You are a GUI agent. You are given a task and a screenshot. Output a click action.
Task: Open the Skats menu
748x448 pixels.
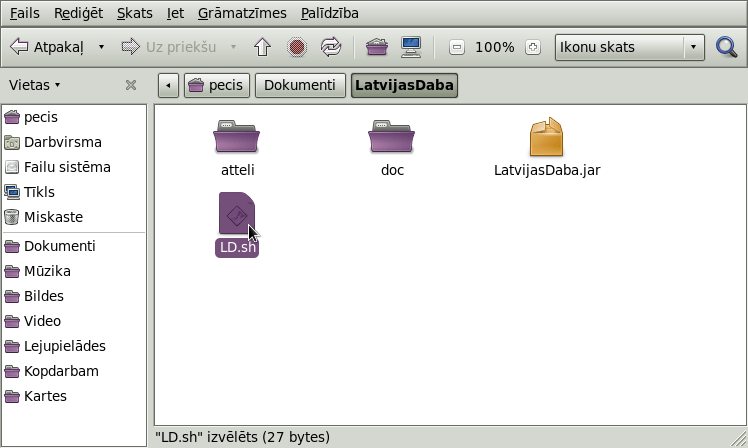coord(135,13)
